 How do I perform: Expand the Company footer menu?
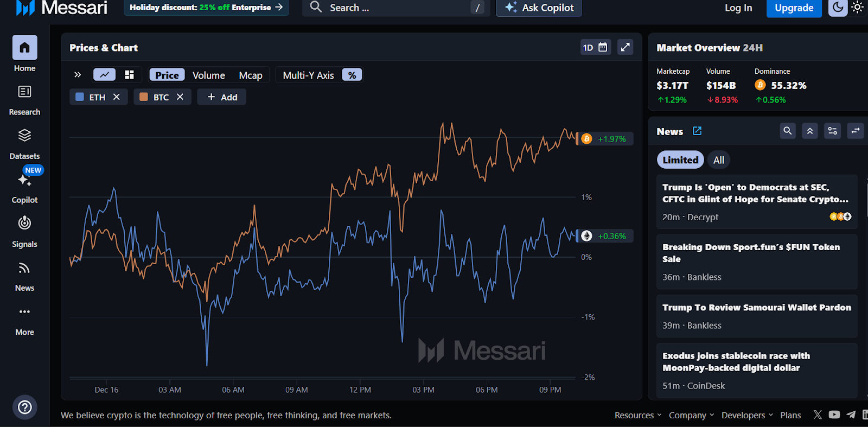(x=691, y=415)
